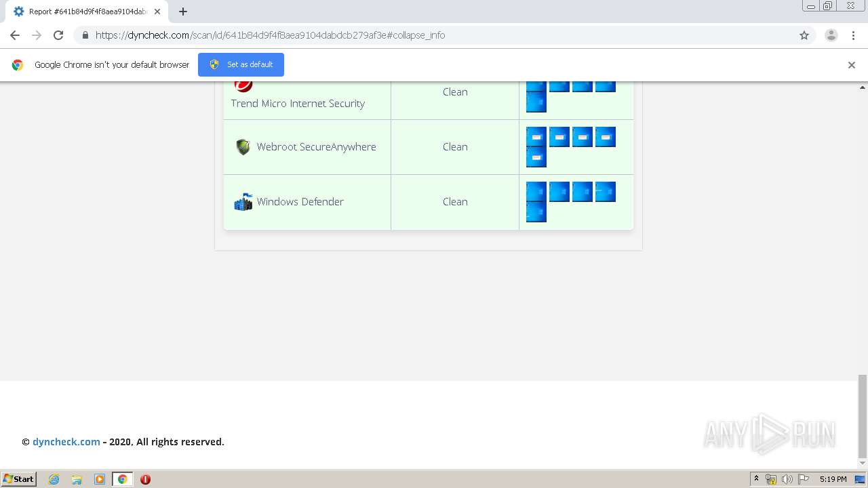Click Clean result for Windows Defender
Image resolution: width=868 pixels, height=488 pixels.
(455, 202)
